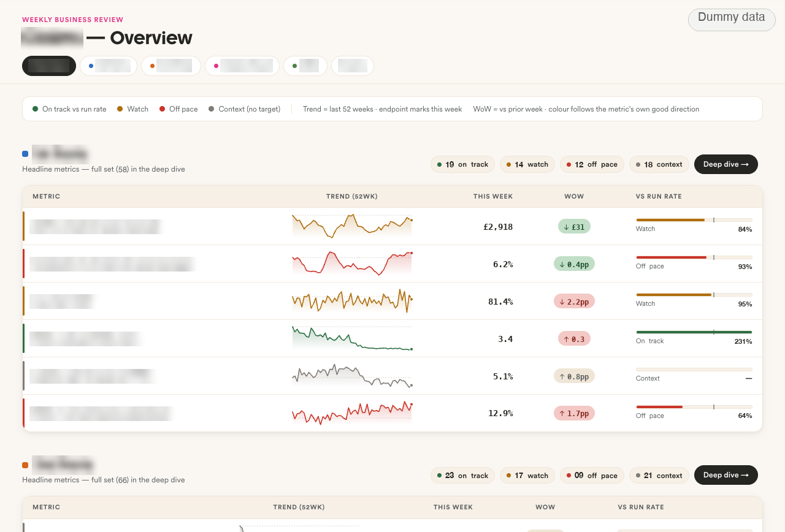Viewport: 785px width, 532px height.
Task: Click the red sparkline in the 6.2% row
Action: 352,264
